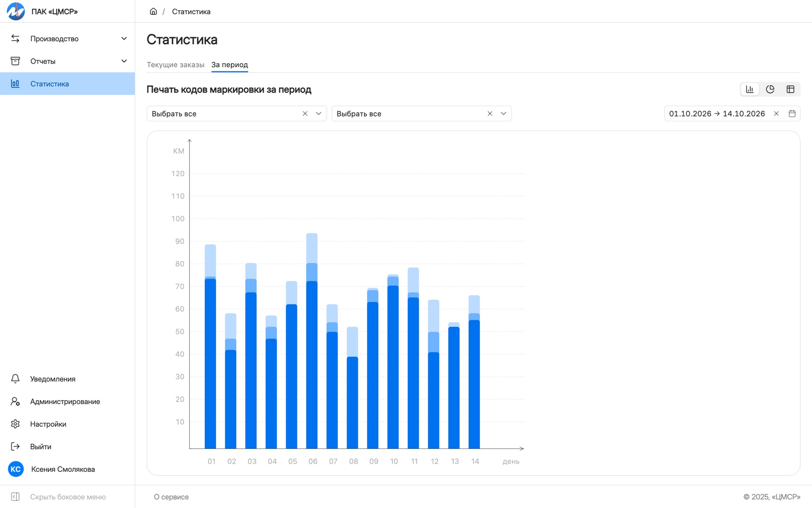Click the Выйти exit-arrow icon
This screenshot has width=812, height=508.
(15, 447)
